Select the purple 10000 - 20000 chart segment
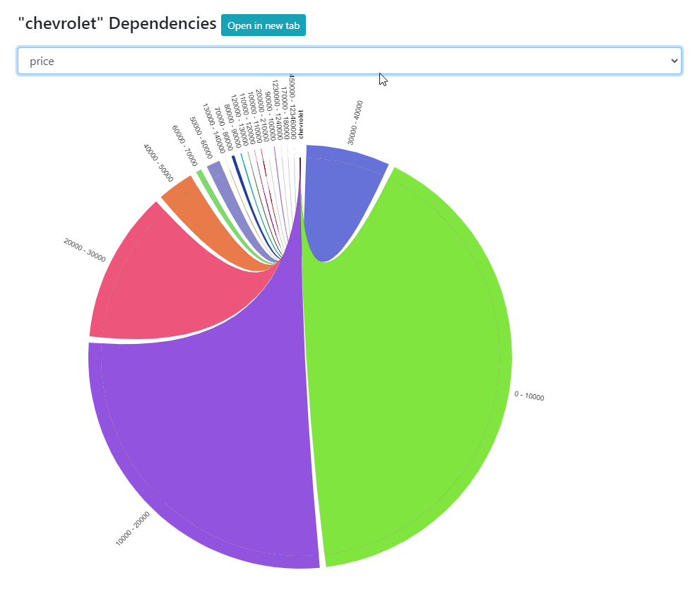This screenshot has height=592, width=700. point(212,438)
